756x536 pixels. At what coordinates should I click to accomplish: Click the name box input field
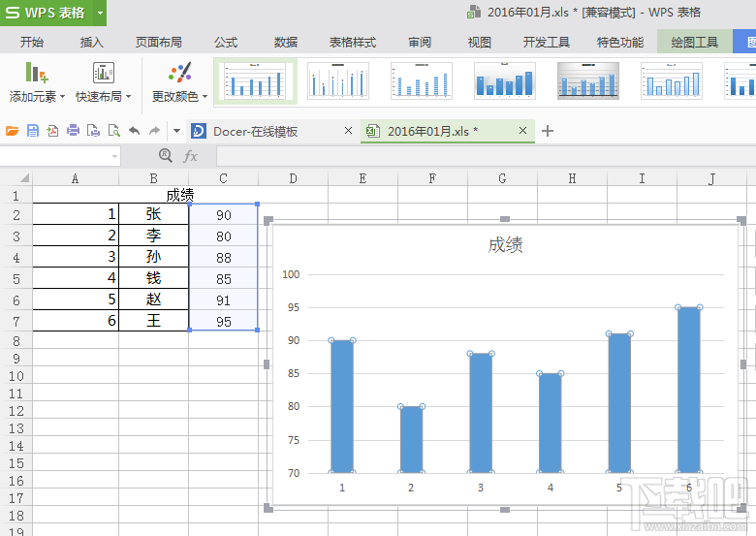(56, 156)
